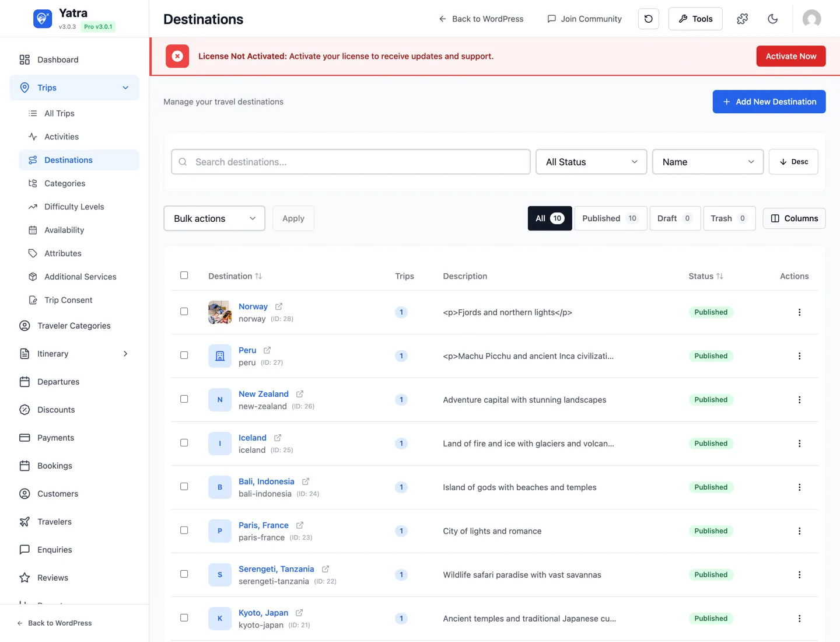
Task: Go to Difficulty Levels in sidebar
Action: [79, 207]
